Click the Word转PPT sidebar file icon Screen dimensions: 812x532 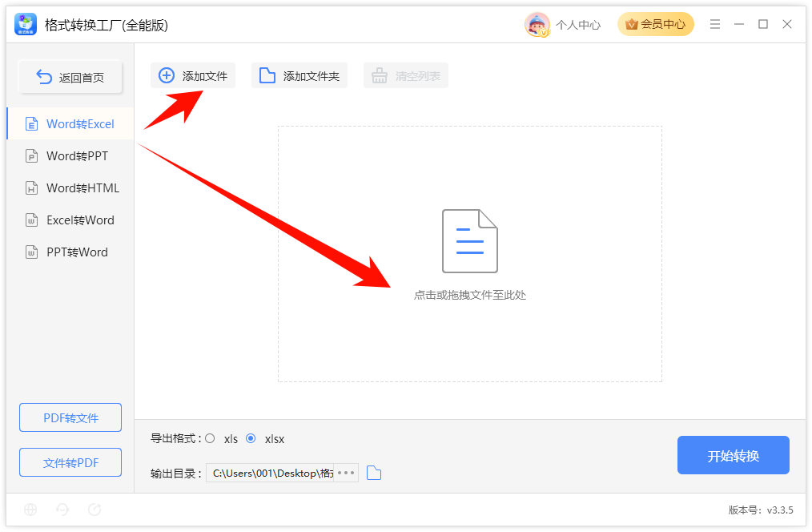click(x=31, y=156)
